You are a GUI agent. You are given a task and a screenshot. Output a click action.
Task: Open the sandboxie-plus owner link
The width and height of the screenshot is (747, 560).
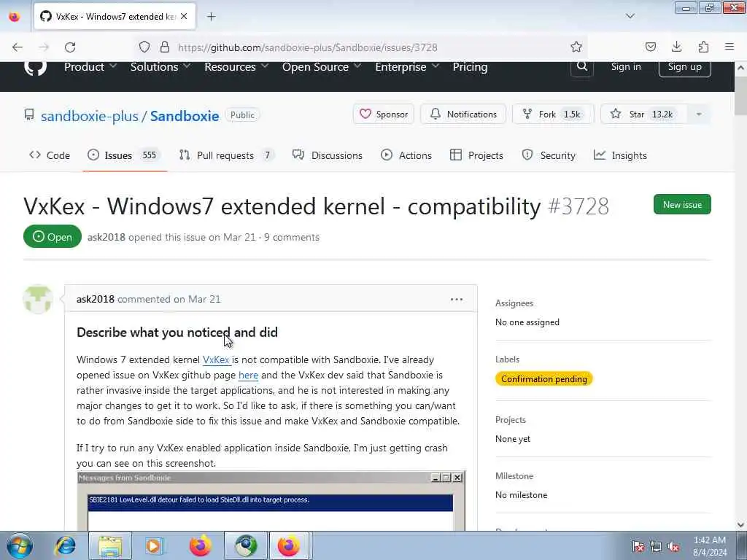point(90,116)
